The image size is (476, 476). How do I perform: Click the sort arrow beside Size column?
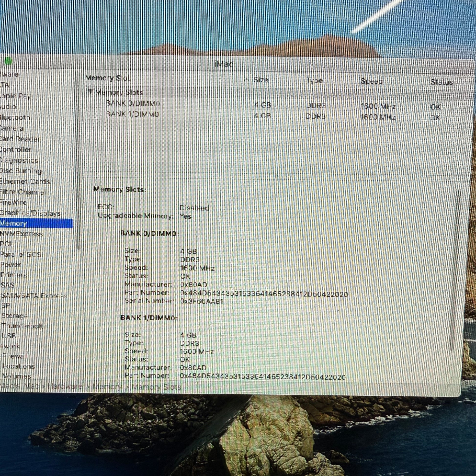pyautogui.click(x=247, y=79)
